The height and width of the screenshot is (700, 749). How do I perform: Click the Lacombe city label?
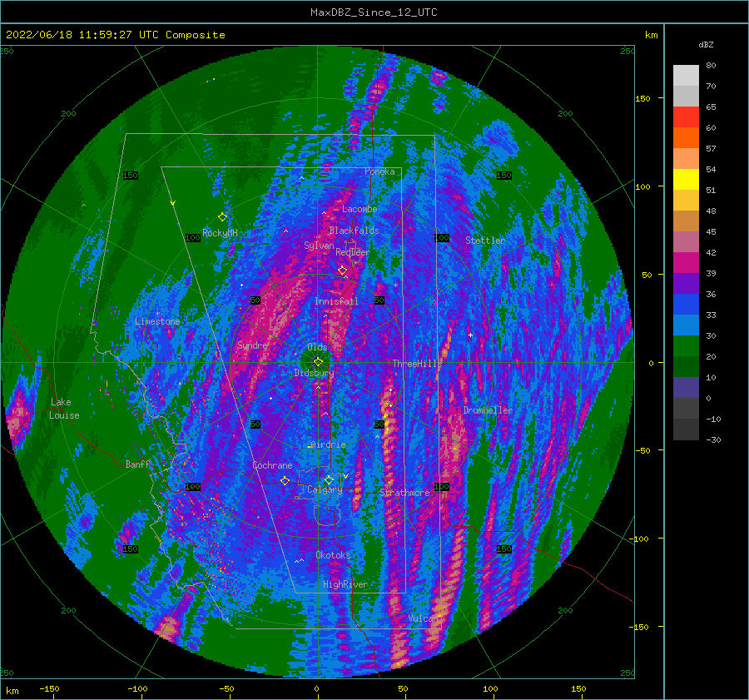pos(360,209)
